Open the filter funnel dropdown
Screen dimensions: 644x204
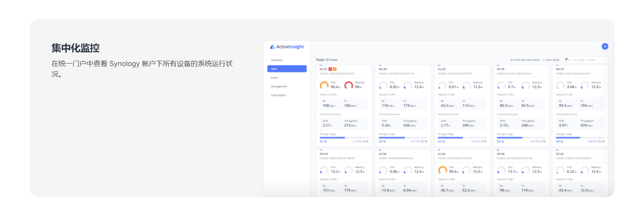[567, 60]
